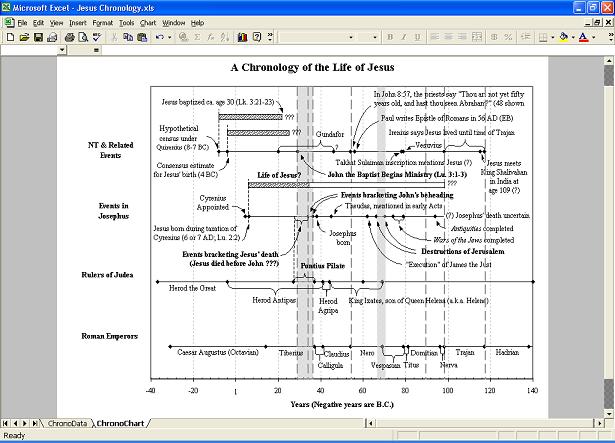Screen dimensions: 615x443
Task: Toggle Italic formatting
Action: tap(404, 37)
